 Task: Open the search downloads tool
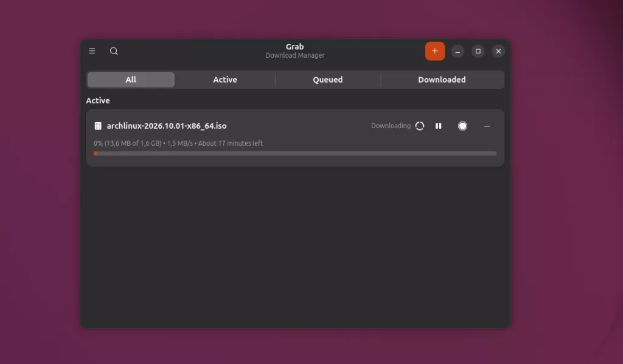click(x=114, y=51)
